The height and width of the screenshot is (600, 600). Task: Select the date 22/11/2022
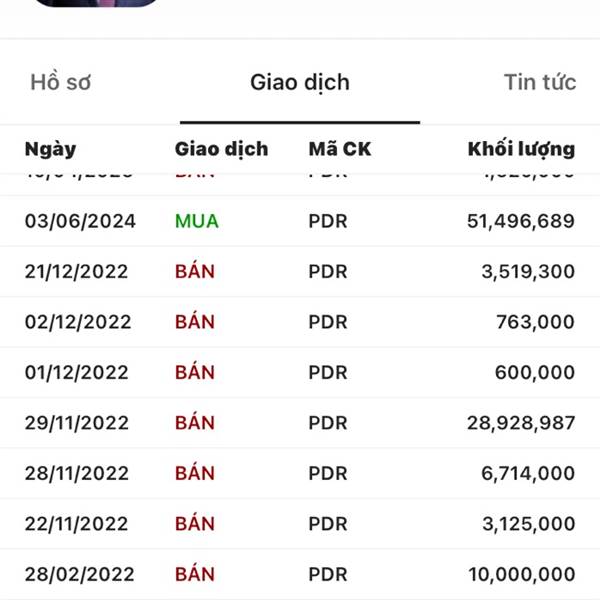pyautogui.click(x=78, y=524)
